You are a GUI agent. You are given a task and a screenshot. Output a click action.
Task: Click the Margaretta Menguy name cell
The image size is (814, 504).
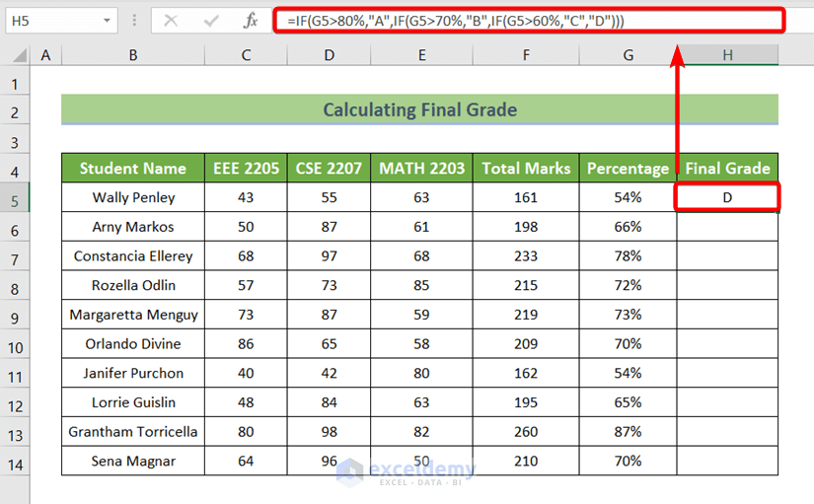(133, 315)
